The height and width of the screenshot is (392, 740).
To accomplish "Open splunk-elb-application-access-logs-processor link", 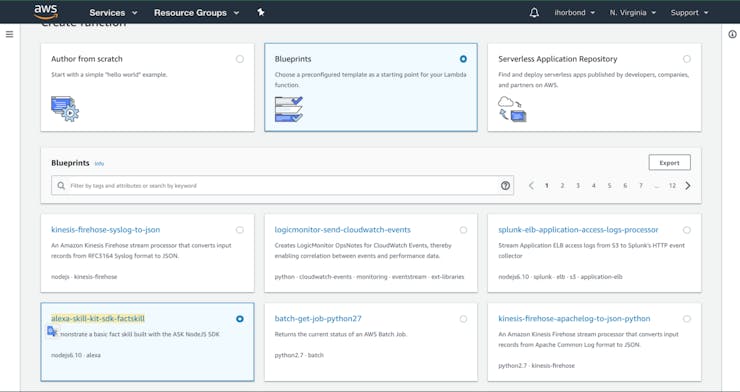I will click(578, 230).
